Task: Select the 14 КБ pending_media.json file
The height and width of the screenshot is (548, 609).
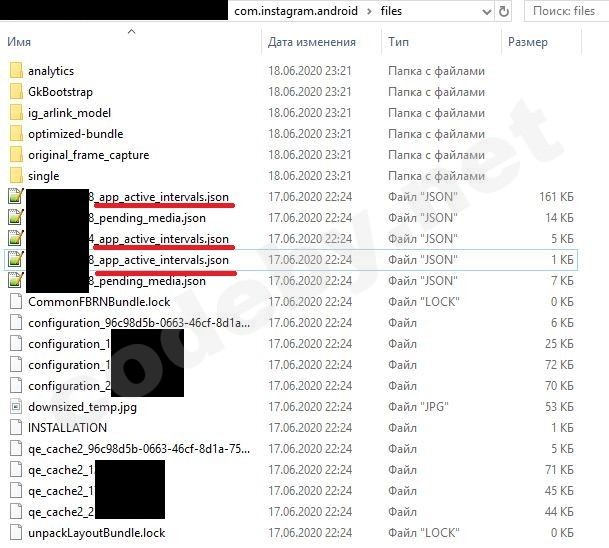Action: point(147,218)
